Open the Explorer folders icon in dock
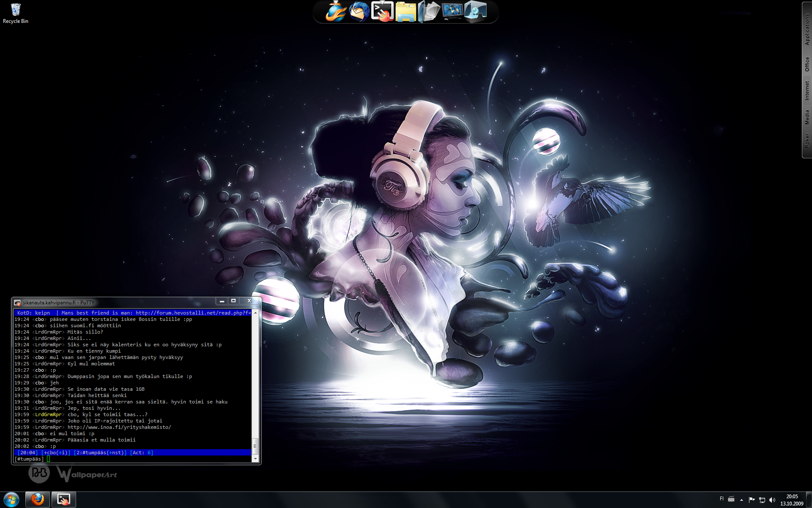Viewport: 812px width, 508px height. coord(406,11)
